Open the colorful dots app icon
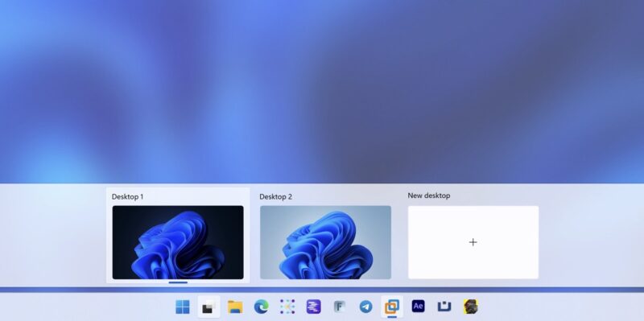 287,307
